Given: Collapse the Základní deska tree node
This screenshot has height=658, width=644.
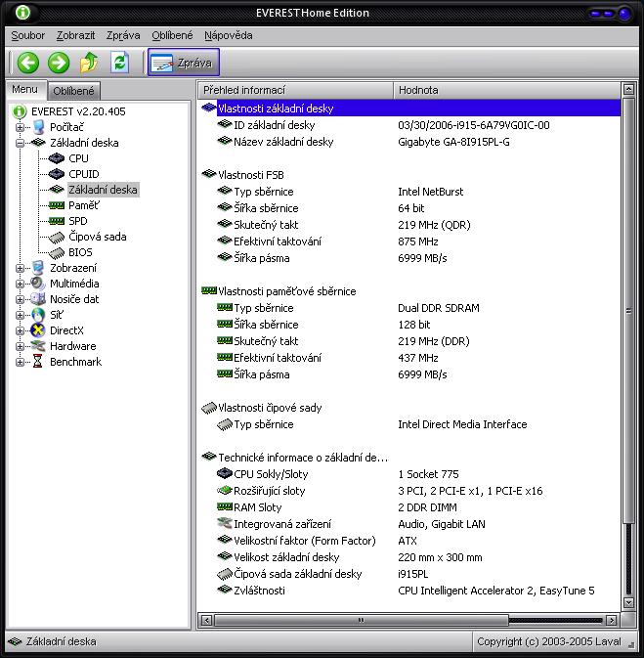Looking at the screenshot, I should click(x=21, y=143).
